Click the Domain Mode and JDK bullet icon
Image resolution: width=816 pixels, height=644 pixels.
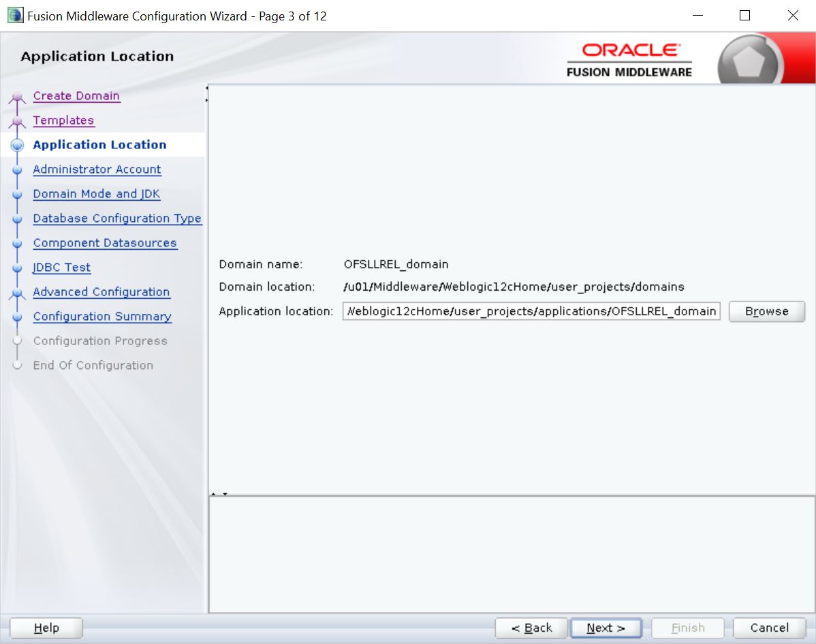point(17,194)
